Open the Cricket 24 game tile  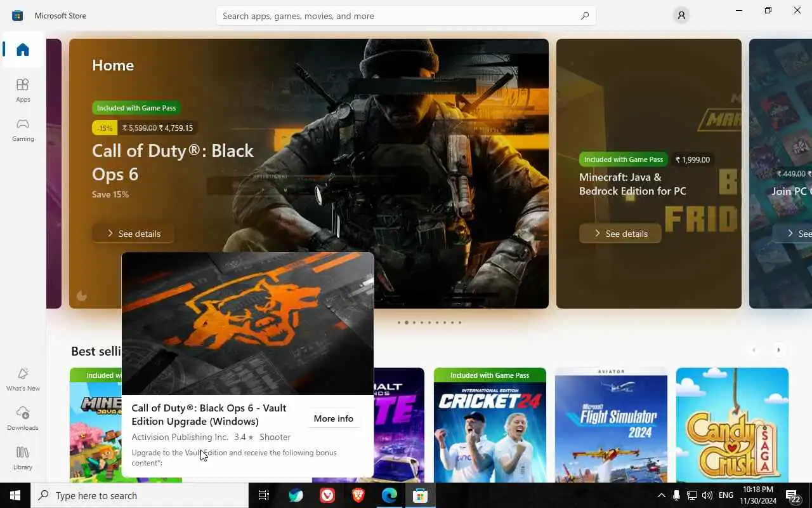[x=490, y=425]
